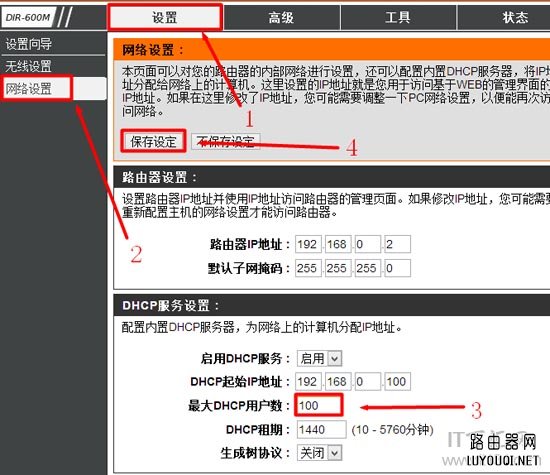Screen dimensions: 550x475
Task: Expand the 启用DHCP服务 dropdown
Action: click(x=319, y=358)
